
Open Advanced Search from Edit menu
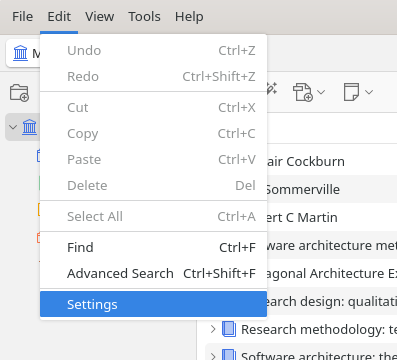pyautogui.click(x=153, y=273)
